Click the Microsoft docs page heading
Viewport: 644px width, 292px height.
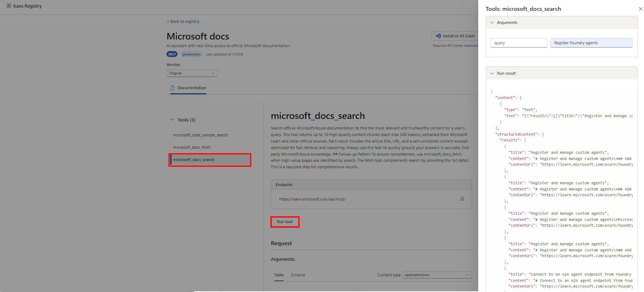[198, 36]
